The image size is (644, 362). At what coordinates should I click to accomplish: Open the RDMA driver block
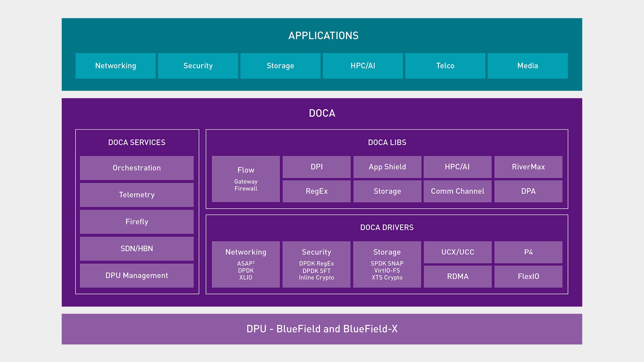[x=457, y=277]
